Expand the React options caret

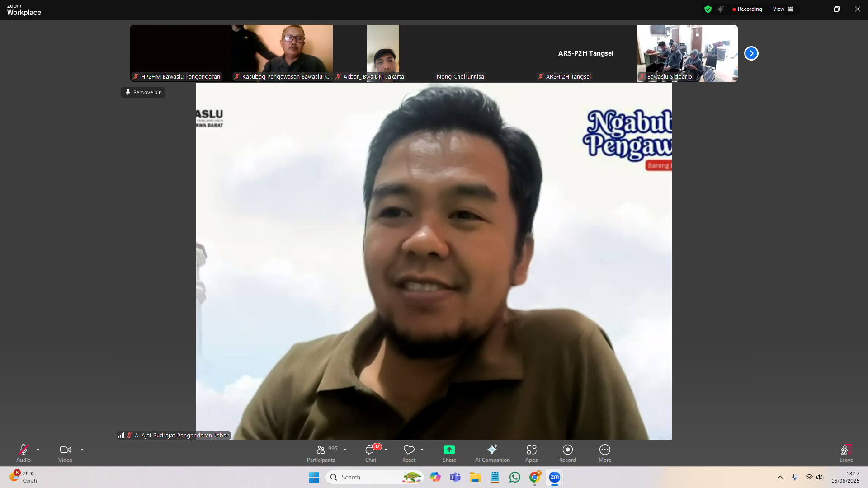tap(422, 450)
